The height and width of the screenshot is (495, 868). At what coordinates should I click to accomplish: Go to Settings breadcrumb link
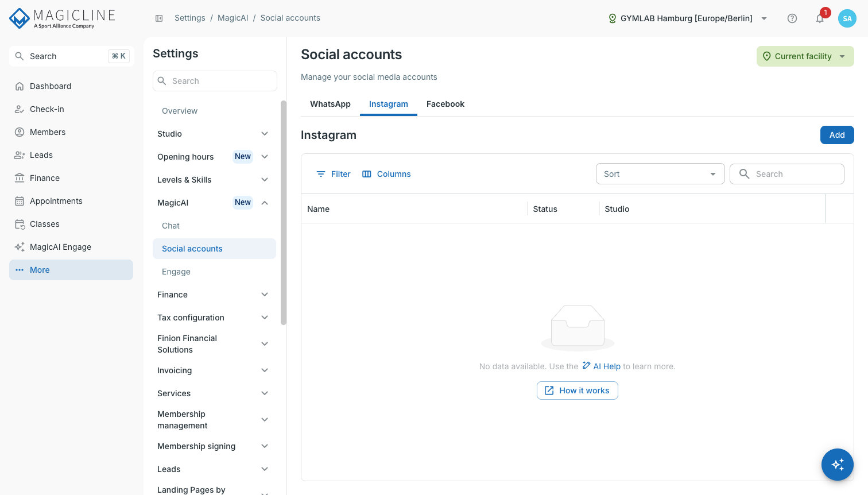point(190,18)
